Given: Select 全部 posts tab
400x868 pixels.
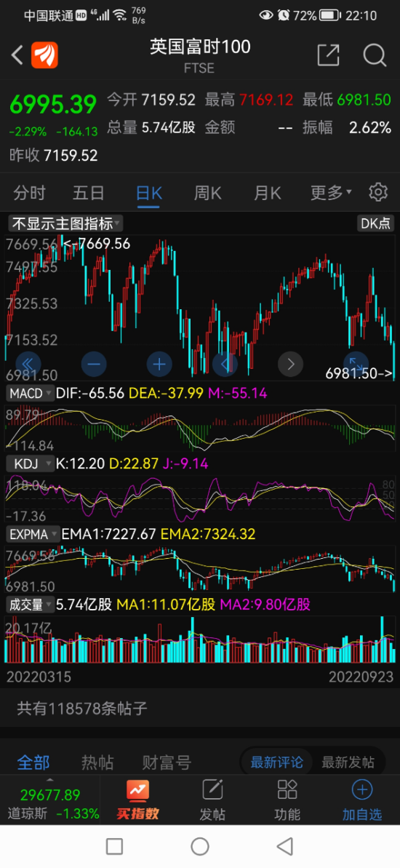Looking at the screenshot, I should [x=33, y=763].
